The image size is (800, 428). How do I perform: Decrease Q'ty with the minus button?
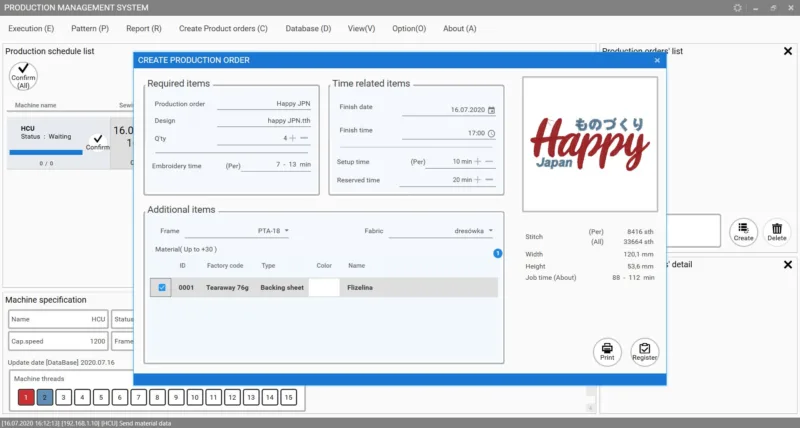click(304, 138)
